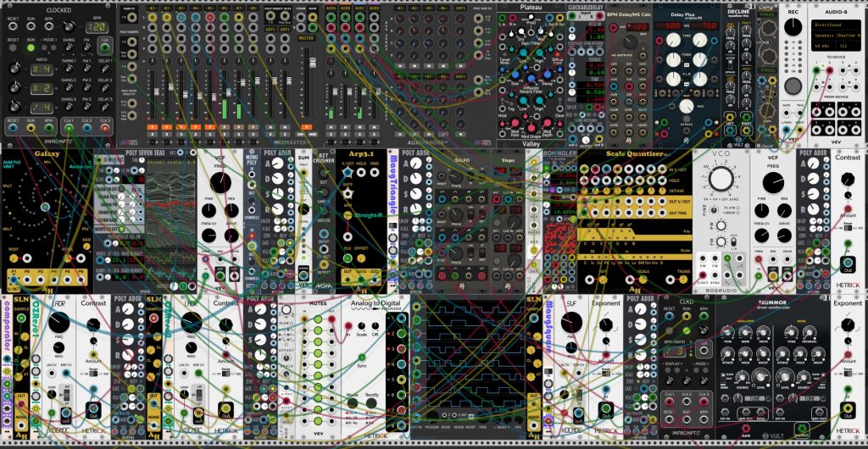Toggle the DIM button on MixMaster master
The image size is (868, 449).
300,134
